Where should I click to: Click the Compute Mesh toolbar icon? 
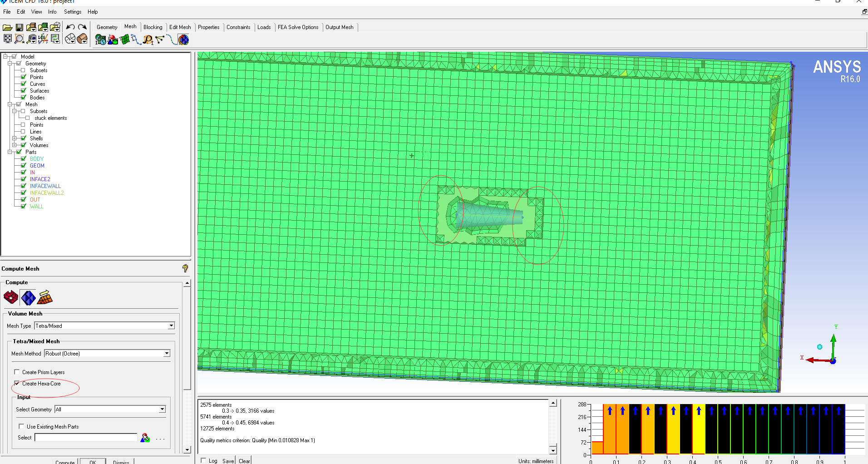pyautogui.click(x=183, y=40)
